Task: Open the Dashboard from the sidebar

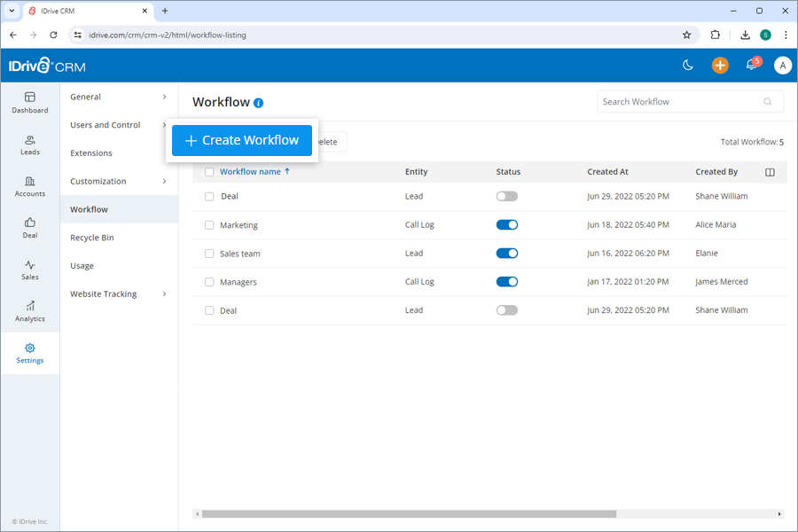Action: pos(29,103)
